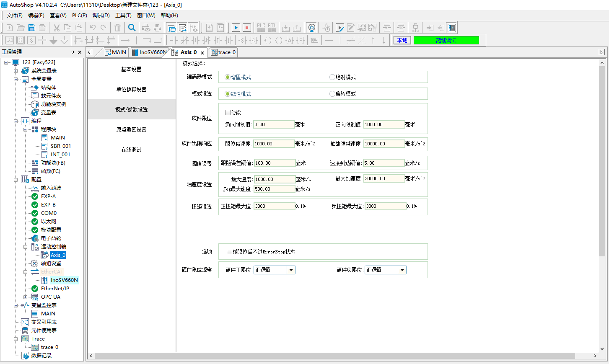This screenshot has width=609, height=364.
Task: Click the webcam-style monitor icon
Action: click(x=311, y=28)
